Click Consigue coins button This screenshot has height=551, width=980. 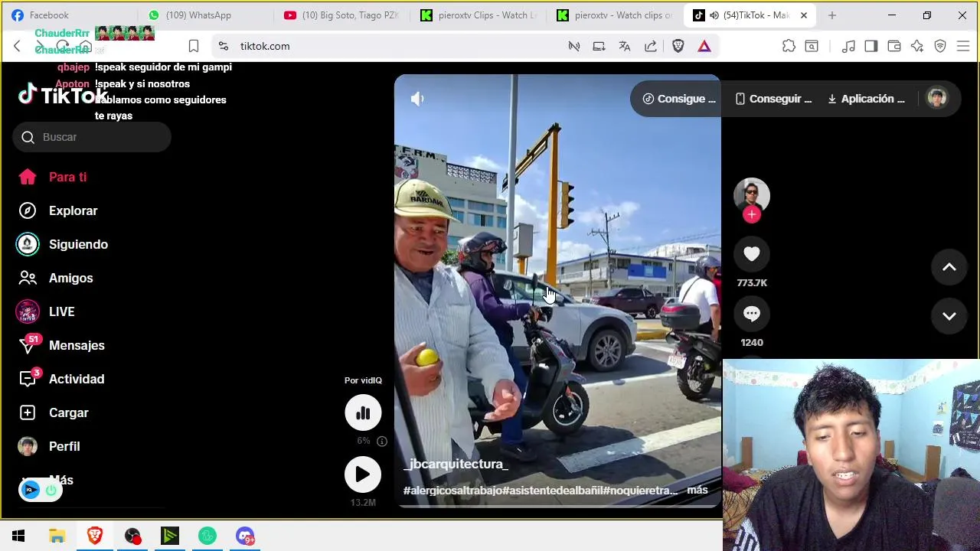[679, 99]
